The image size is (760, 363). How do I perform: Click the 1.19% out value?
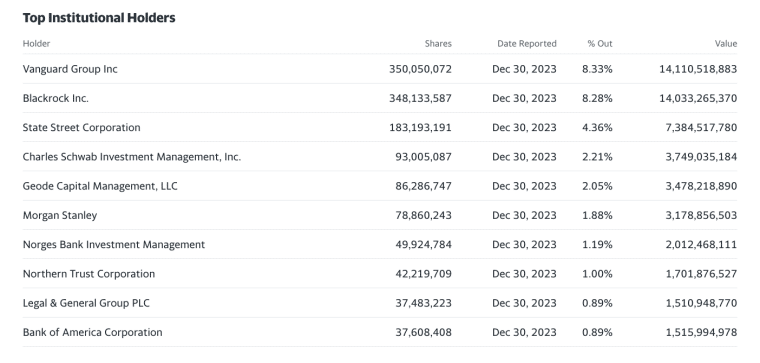(x=597, y=245)
